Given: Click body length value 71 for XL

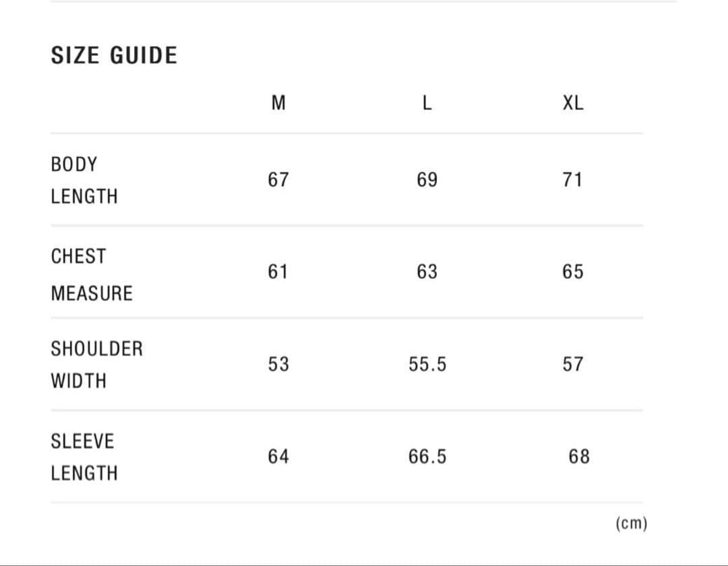Looking at the screenshot, I should 572,180.
